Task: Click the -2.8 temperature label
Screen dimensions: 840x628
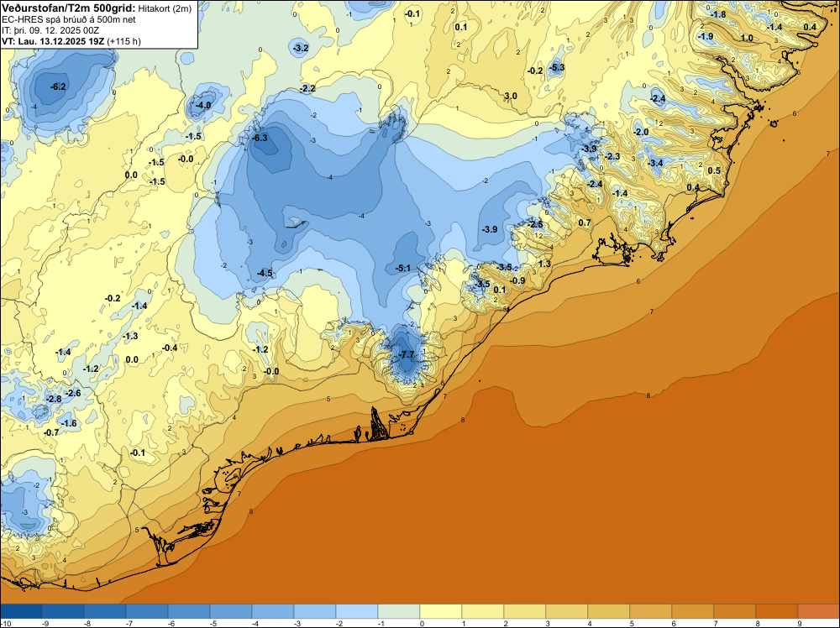Action: (54, 400)
